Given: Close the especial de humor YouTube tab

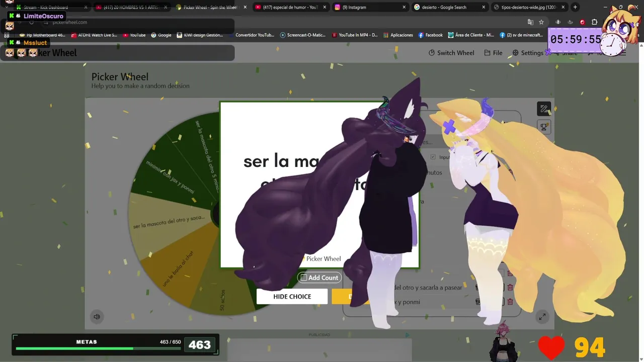Looking at the screenshot, I should coord(324,7).
